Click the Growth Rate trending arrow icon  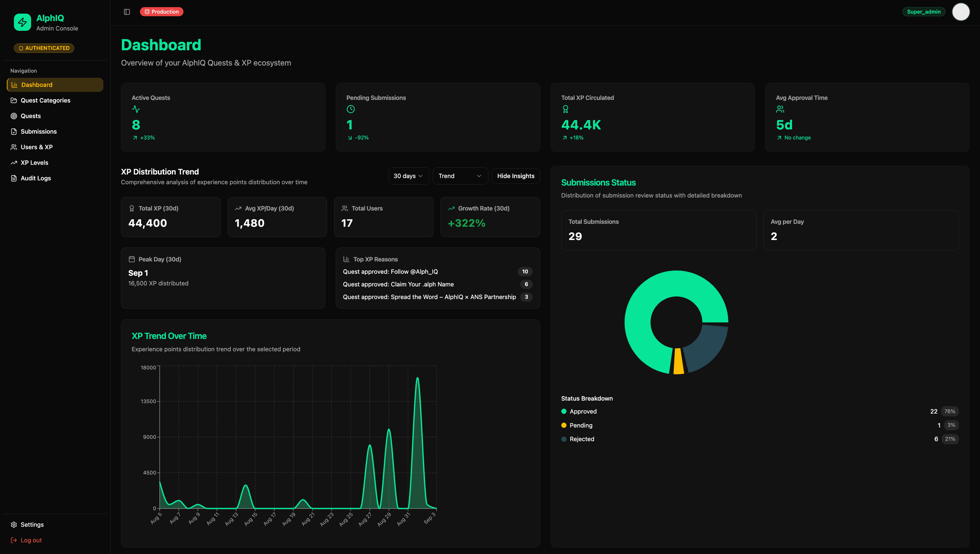[451, 209]
